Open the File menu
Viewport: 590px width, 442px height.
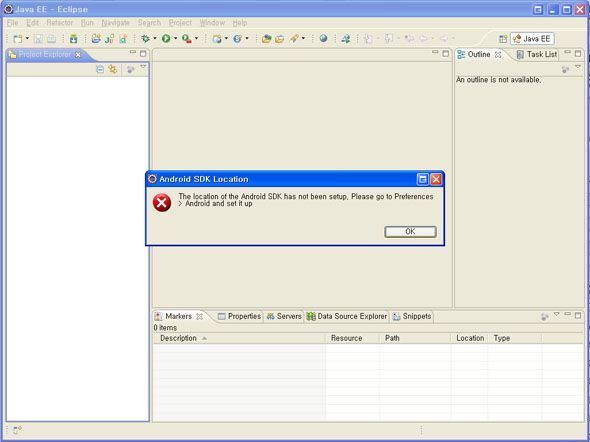pyautogui.click(x=12, y=23)
